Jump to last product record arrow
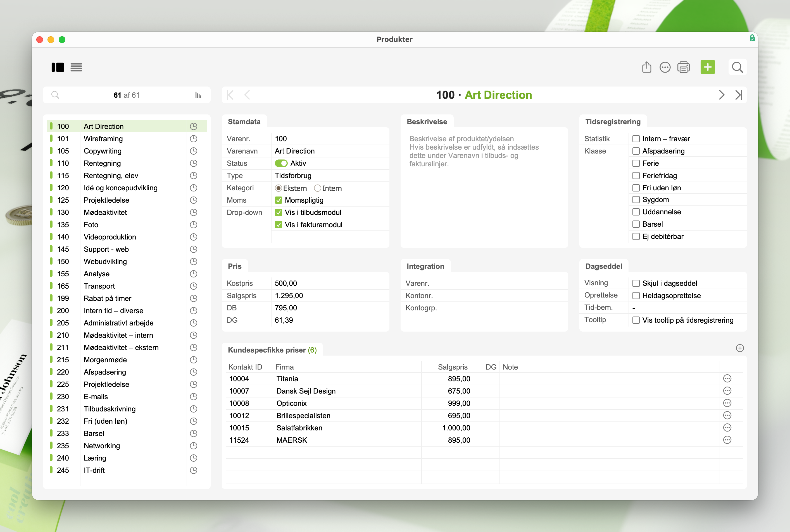The width and height of the screenshot is (790, 532). coord(738,95)
